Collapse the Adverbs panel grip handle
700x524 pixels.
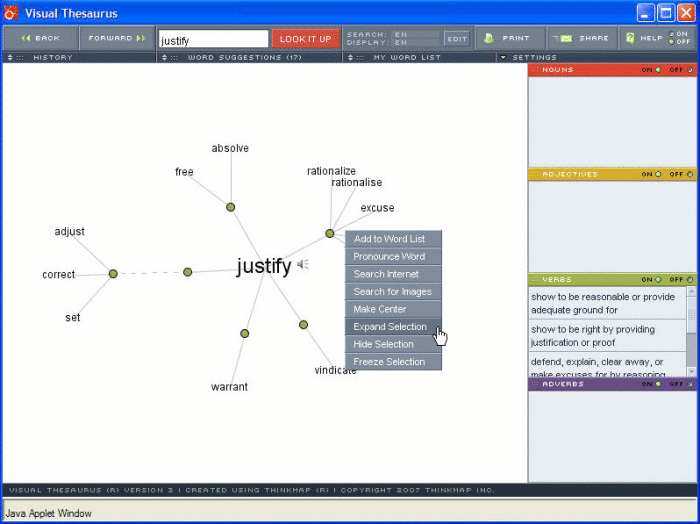tap(535, 384)
